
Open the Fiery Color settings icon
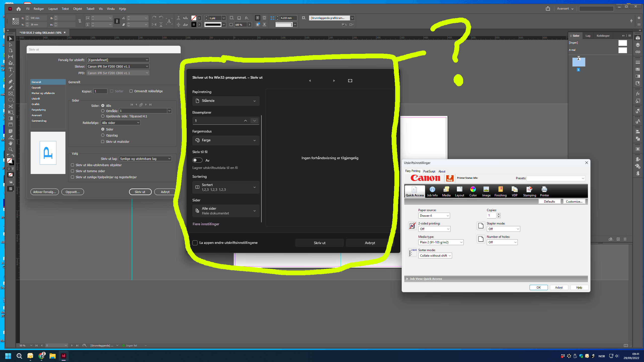pyautogui.click(x=473, y=191)
